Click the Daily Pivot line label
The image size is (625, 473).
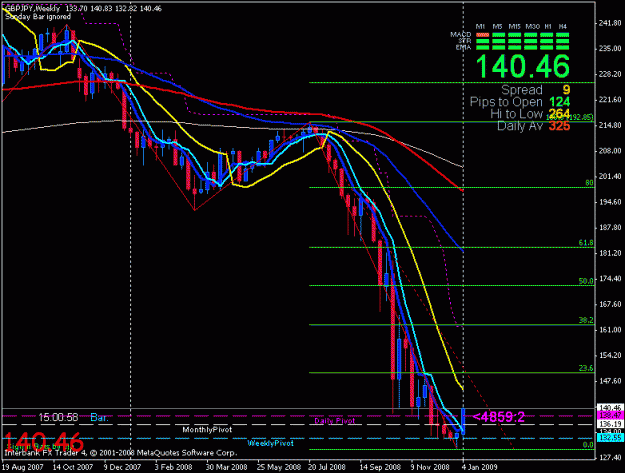click(334, 421)
